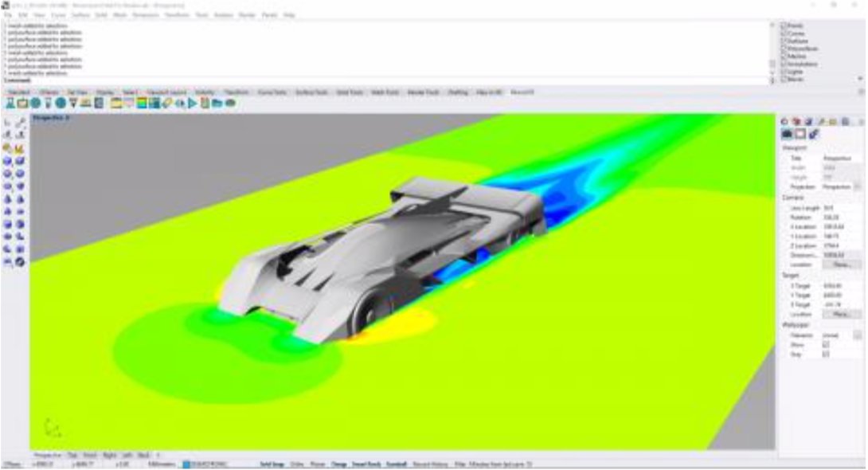Expand the selection filter panel arrow
Screen dimensions: 868x470
tap(860, 79)
